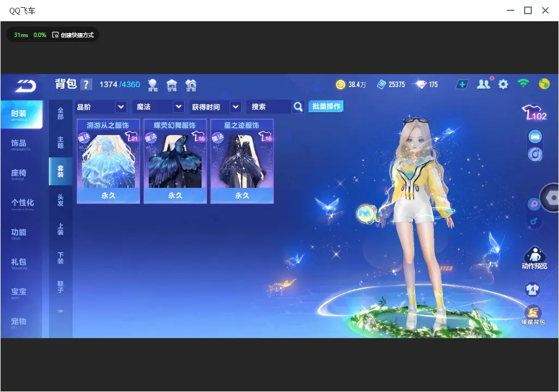Click the gray hexagon floating button
The height and width of the screenshot is (392, 559).
pyautogui.click(x=551, y=198)
